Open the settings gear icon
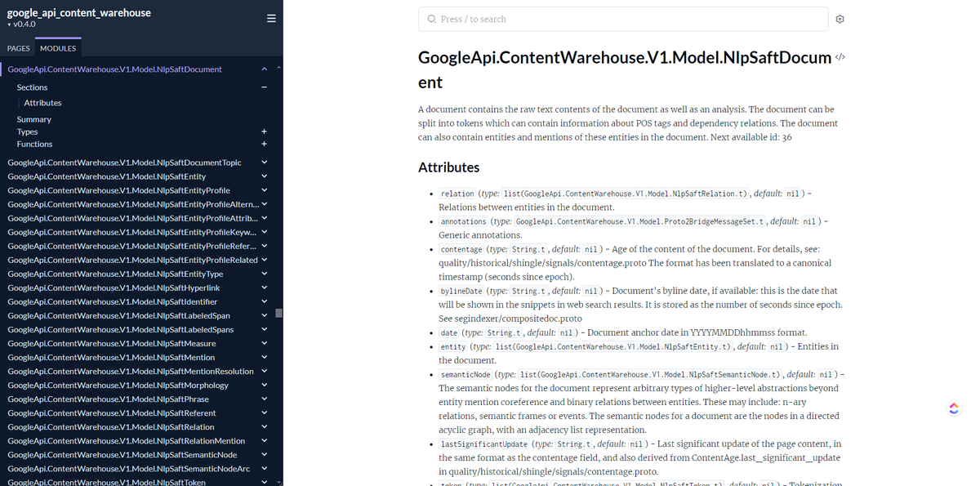Viewport: 980px width, 486px height. pyautogui.click(x=840, y=19)
